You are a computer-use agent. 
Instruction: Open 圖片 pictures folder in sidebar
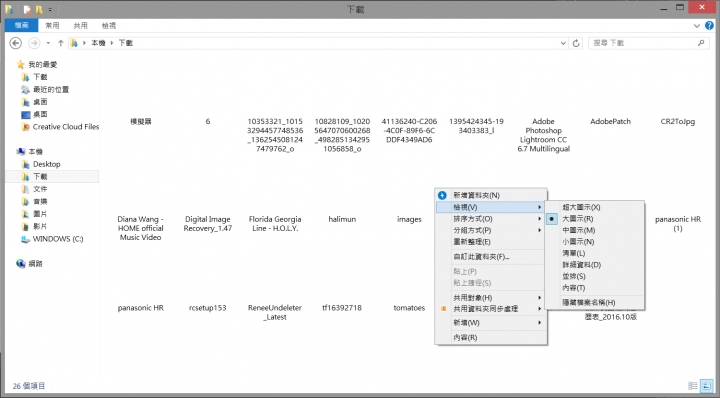pos(34,213)
